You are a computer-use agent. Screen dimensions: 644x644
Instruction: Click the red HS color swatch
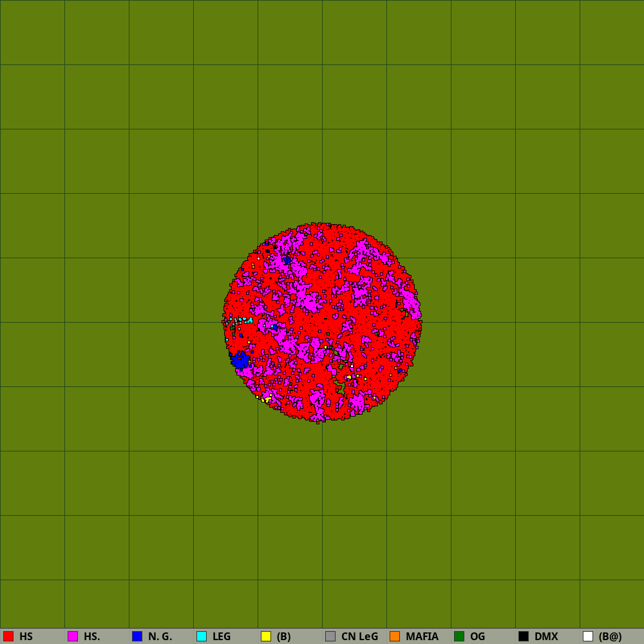click(8, 636)
